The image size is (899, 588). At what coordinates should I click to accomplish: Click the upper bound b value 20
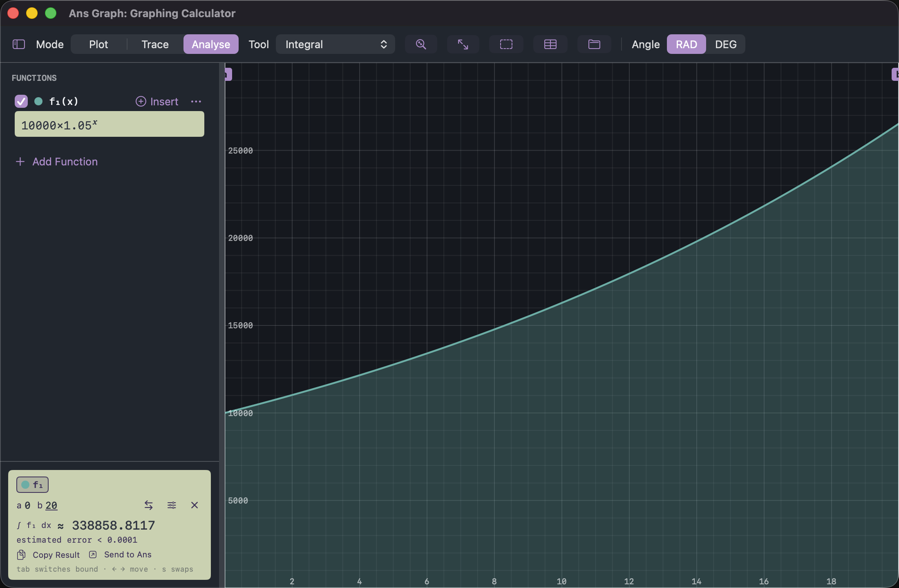point(51,506)
